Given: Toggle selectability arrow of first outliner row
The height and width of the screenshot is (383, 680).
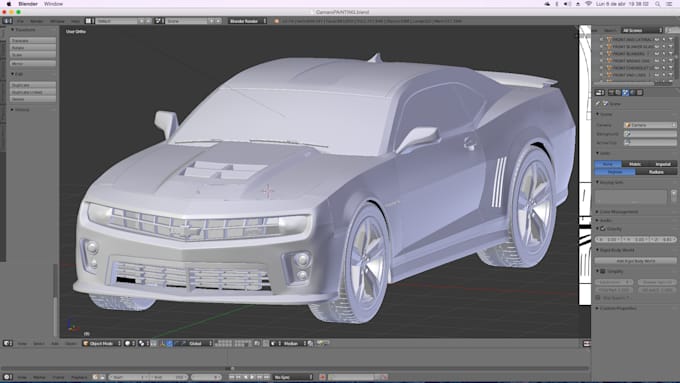Looking at the screenshot, I should click(664, 39).
